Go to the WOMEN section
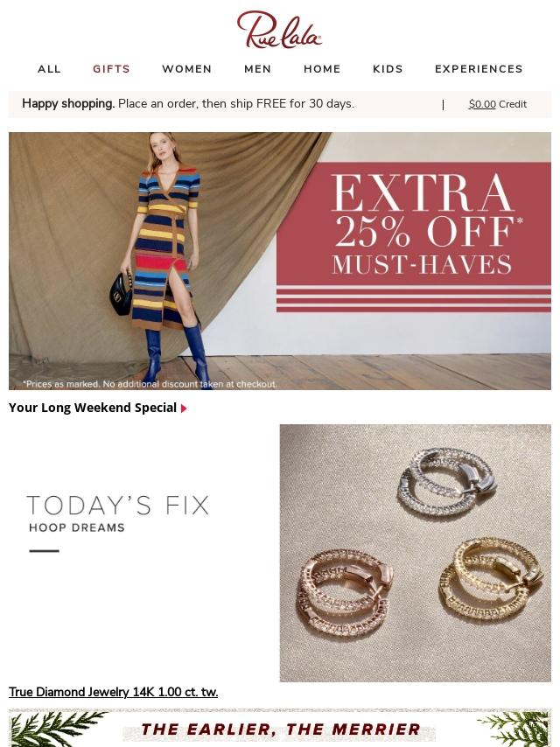Viewport: 560px width, 747px height. coord(187,69)
